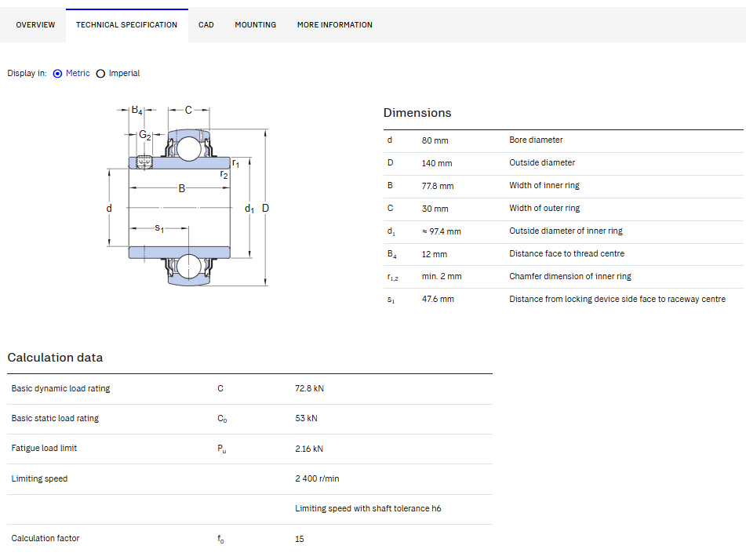The image size is (746, 560).
Task: Click the r1,2 symbol in Dimensions table
Action: [392, 277]
